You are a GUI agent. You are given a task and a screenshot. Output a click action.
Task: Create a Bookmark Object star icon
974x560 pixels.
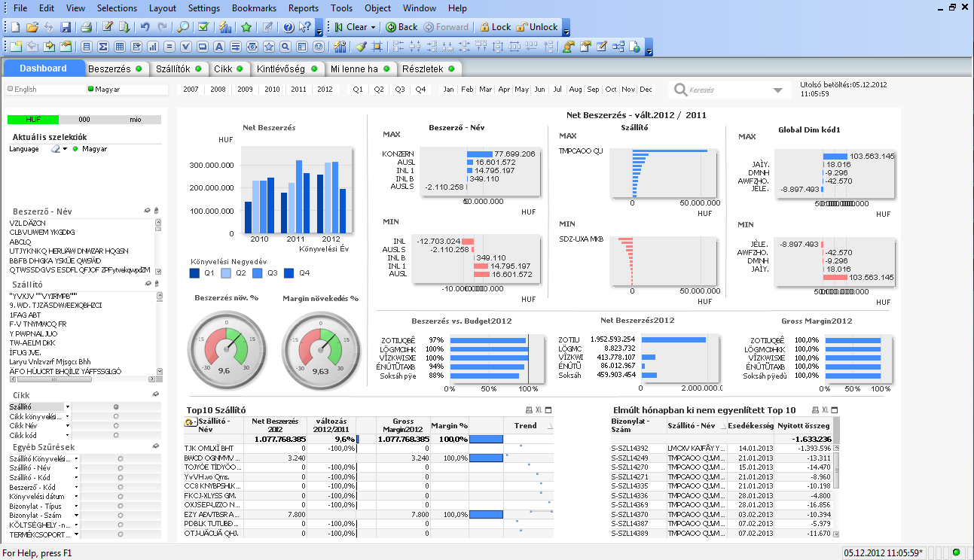click(269, 47)
